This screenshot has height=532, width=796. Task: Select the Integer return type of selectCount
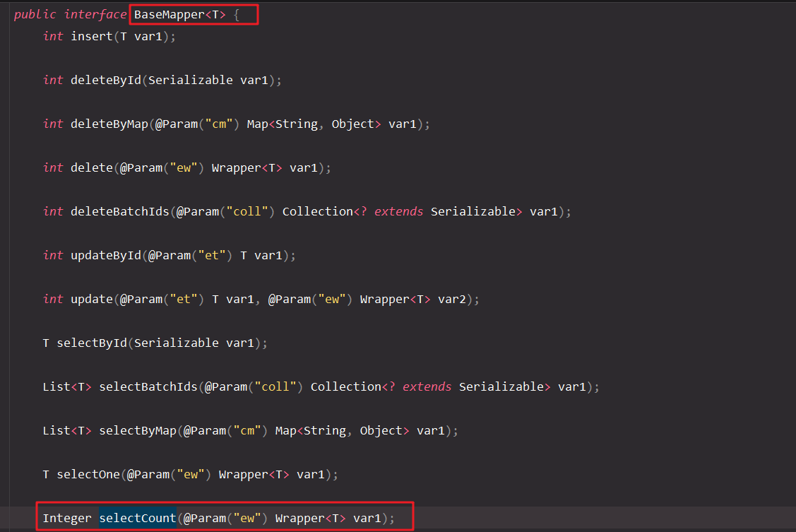pos(66,518)
